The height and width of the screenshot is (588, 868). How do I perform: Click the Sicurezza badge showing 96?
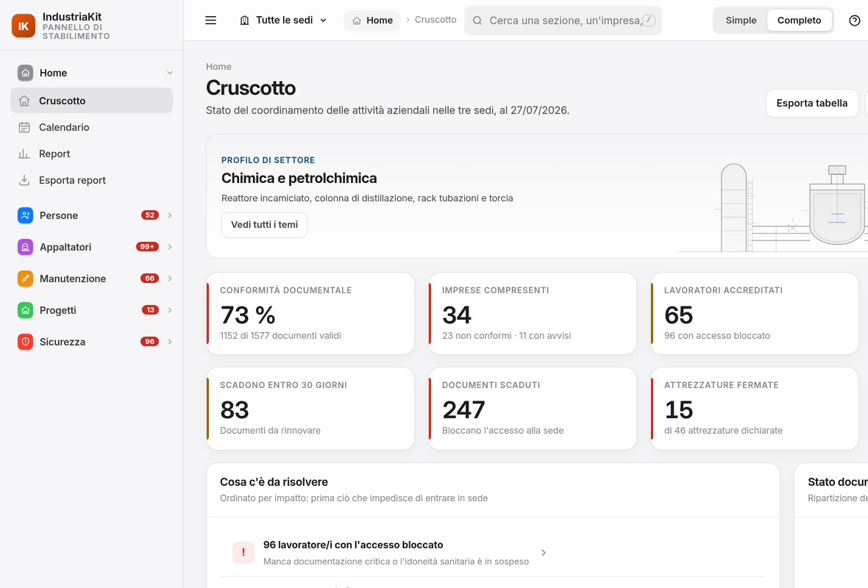(x=150, y=341)
